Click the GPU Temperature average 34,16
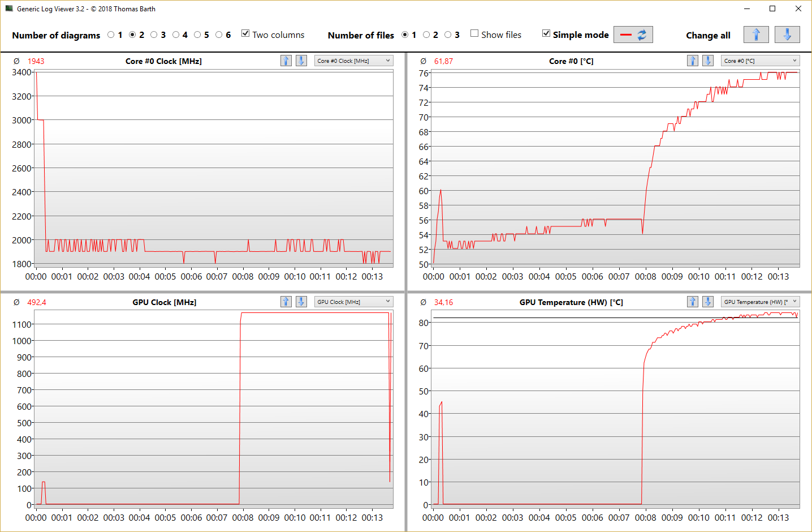Image resolution: width=812 pixels, height=532 pixels. 443,302
